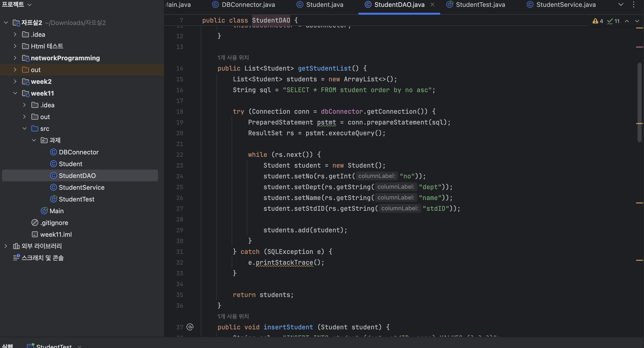The height and width of the screenshot is (348, 644).
Task: Open editor tabs more-options kebab menu
Action: point(633,5)
